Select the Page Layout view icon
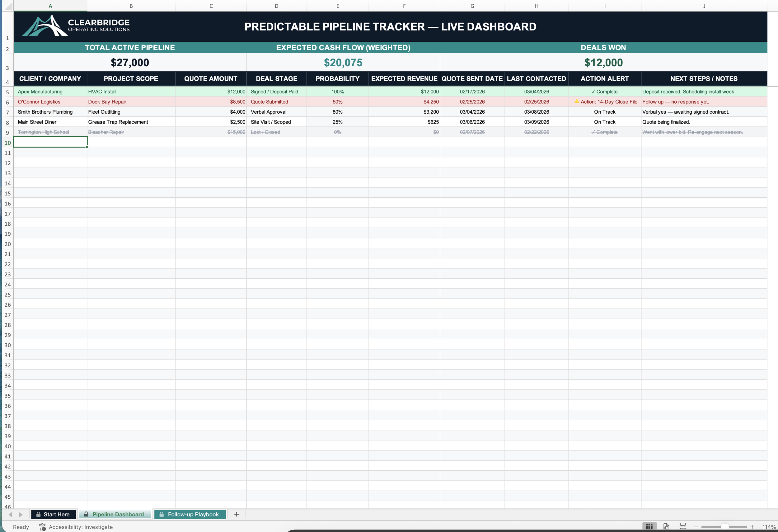Viewport: 778px width, 532px height. pos(666,526)
